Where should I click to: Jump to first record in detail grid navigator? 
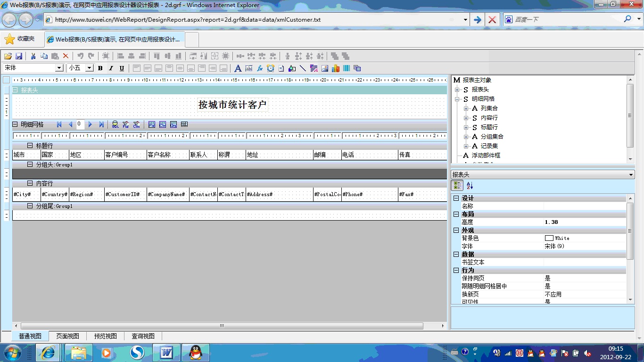click(x=59, y=124)
